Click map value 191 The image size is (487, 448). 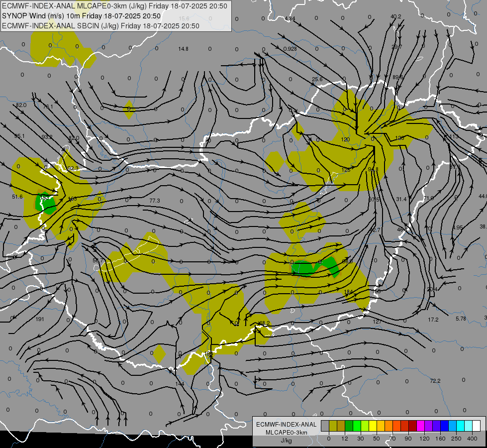(40, 319)
